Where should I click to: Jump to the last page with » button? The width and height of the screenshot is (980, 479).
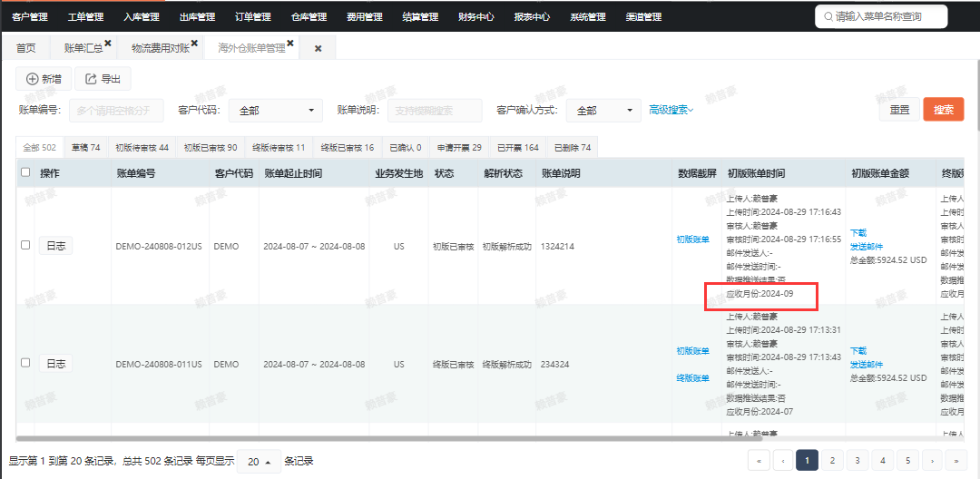[956, 460]
